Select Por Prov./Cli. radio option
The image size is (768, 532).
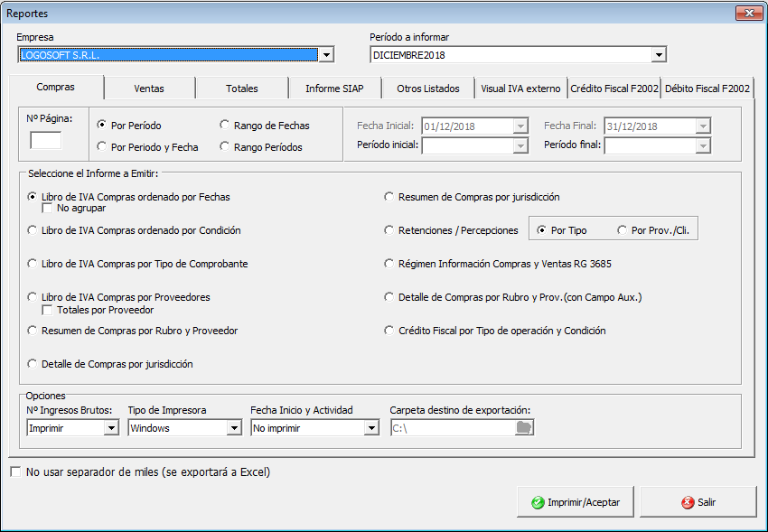[x=623, y=230]
